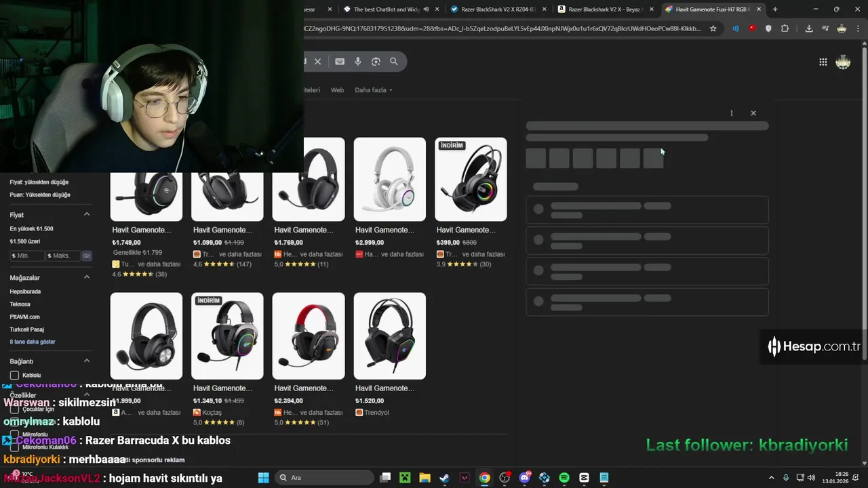This screenshot has width=868, height=488.
Task: Sort by Fiyat: yüksekten düşüğe
Action: coord(39,182)
